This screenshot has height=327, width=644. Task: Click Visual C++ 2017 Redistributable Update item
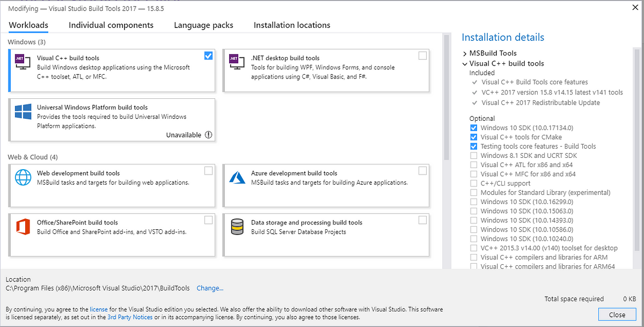click(x=540, y=103)
